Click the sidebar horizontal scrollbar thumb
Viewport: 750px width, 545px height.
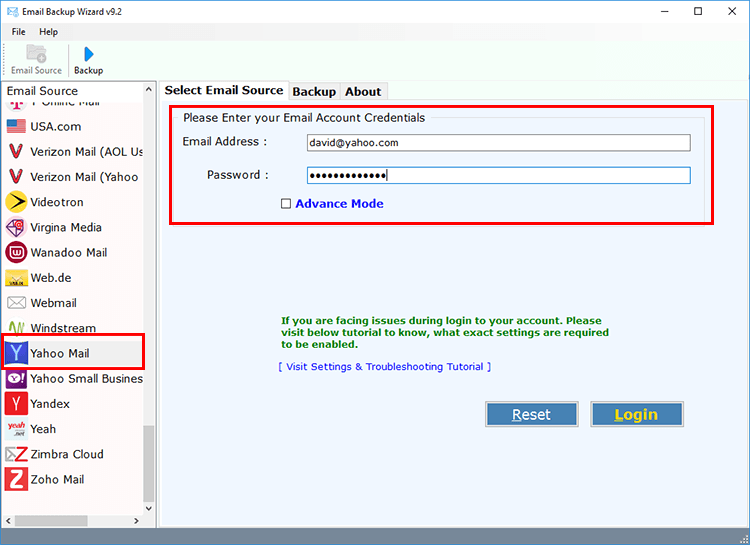coord(51,521)
